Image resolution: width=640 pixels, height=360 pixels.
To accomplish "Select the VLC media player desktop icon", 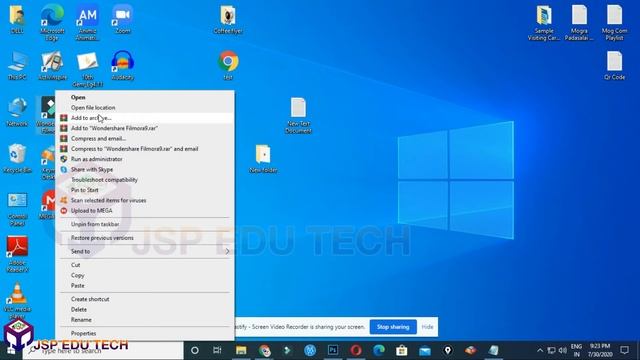I will click(x=17, y=301).
